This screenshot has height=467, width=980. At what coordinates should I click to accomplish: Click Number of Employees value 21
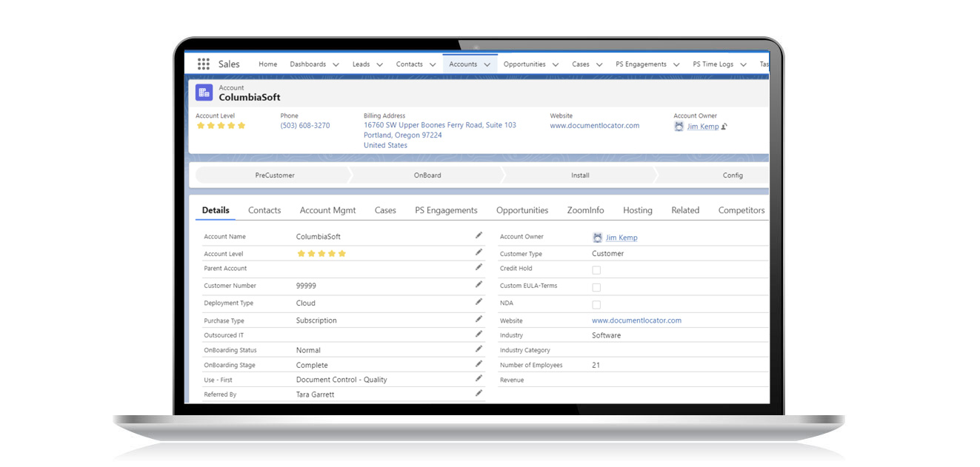coord(596,365)
